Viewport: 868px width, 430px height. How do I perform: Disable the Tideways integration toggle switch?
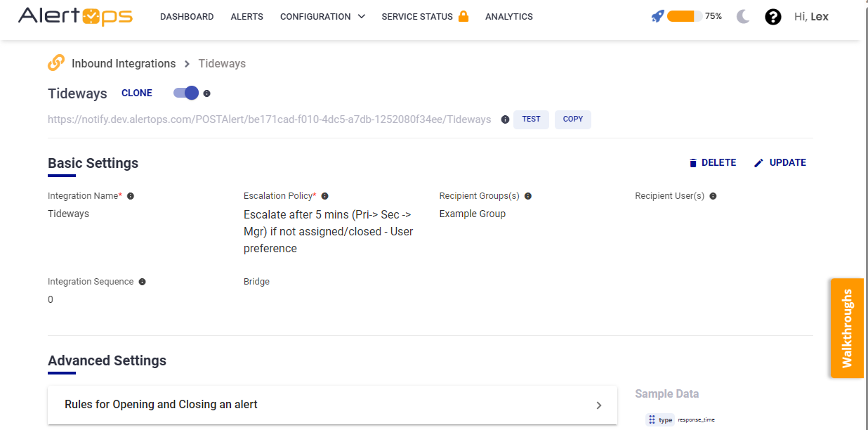point(186,93)
